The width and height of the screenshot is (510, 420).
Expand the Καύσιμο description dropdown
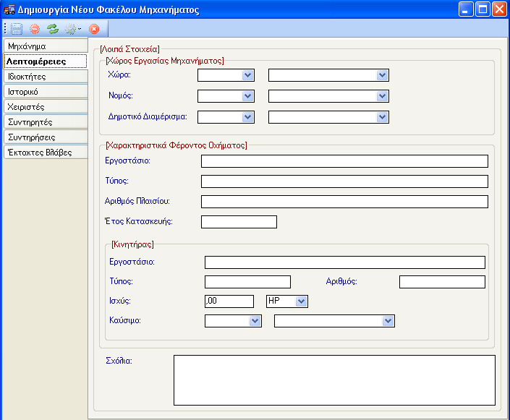[x=388, y=321]
